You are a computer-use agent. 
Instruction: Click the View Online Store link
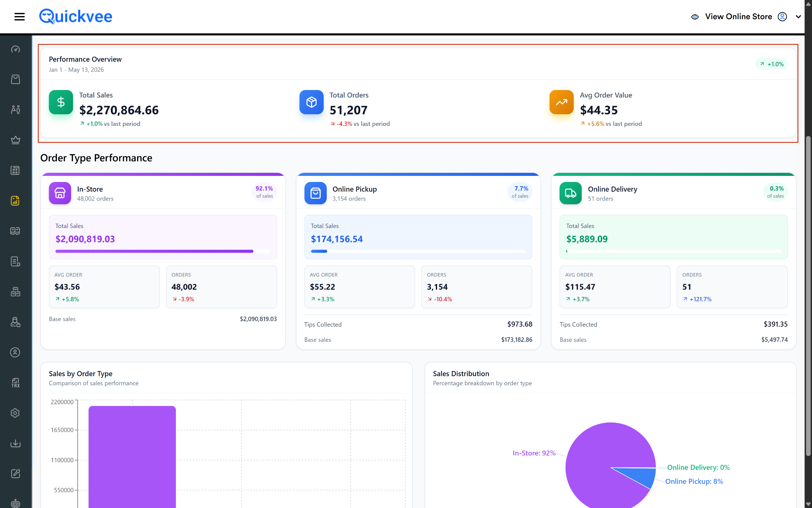739,16
